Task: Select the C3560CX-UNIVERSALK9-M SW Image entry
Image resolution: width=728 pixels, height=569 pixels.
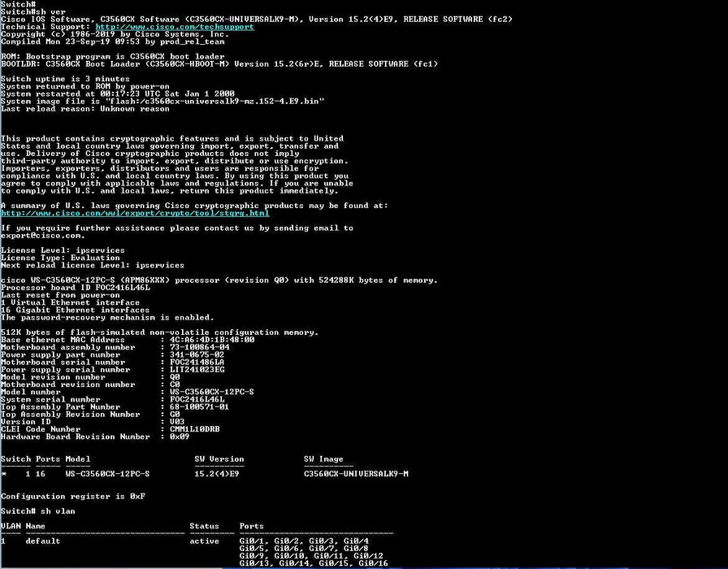Action: 356,473
